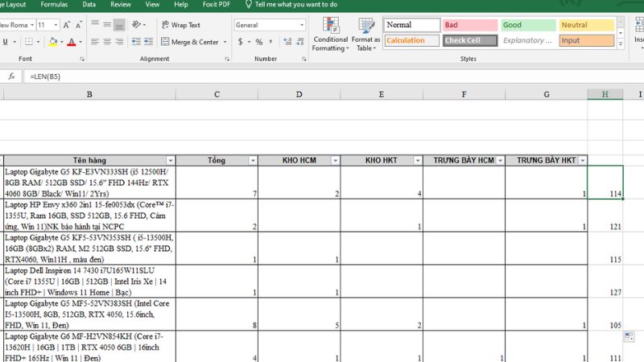This screenshot has width=644, height=362.
Task: Apply percent style
Action: 258,42
